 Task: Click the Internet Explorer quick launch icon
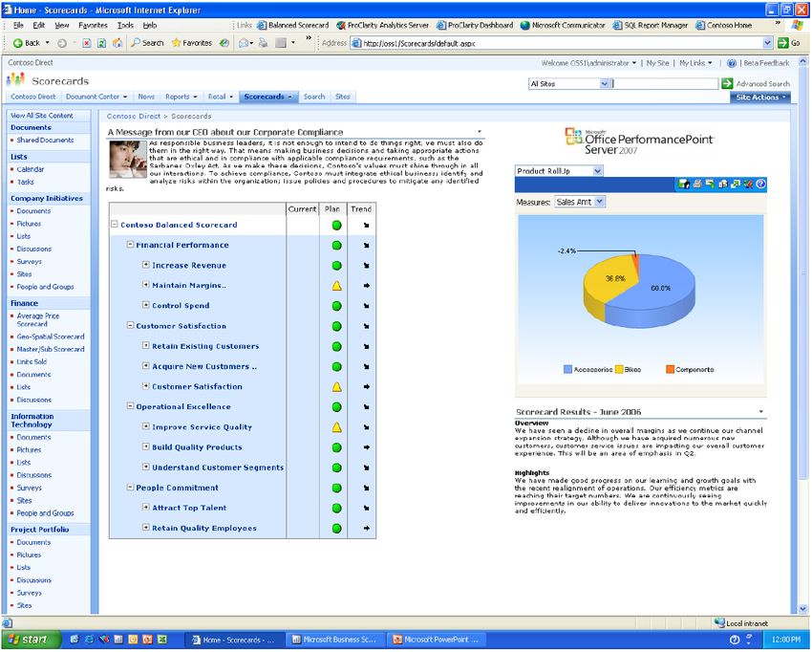pos(89,641)
